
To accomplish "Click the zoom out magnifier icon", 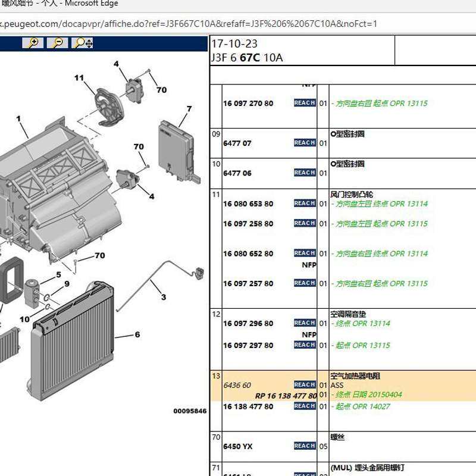I will point(57,43).
